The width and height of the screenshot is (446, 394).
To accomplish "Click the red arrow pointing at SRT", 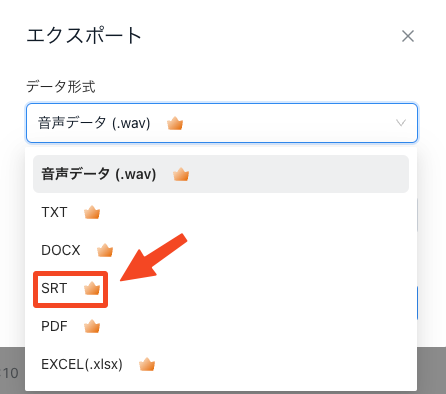I will tap(153, 257).
